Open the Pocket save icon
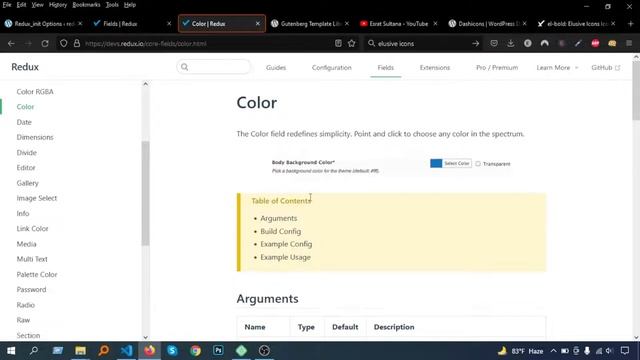Viewport: 640px width, 360px height. click(494, 43)
